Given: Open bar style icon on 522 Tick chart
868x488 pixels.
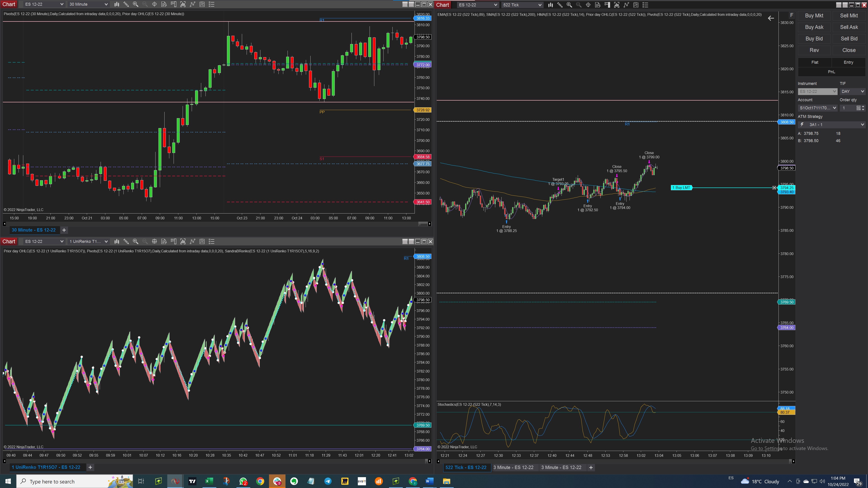Looking at the screenshot, I should 550,5.
